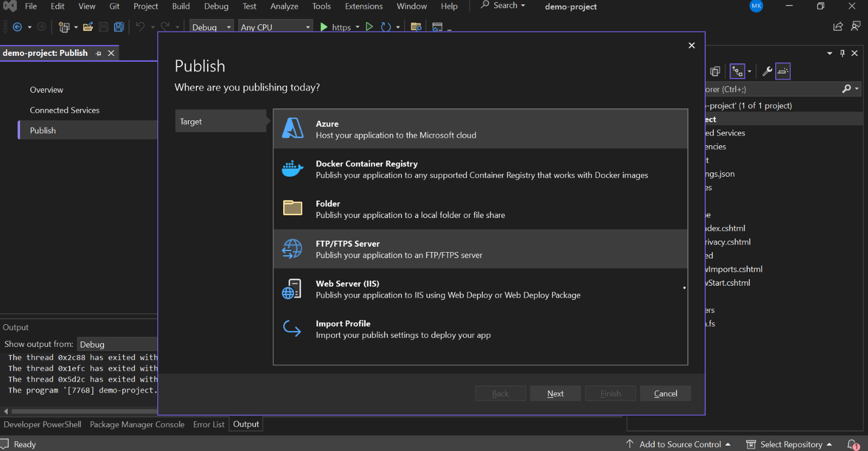Select ngs.json file in Solution Explorer

pos(720,174)
